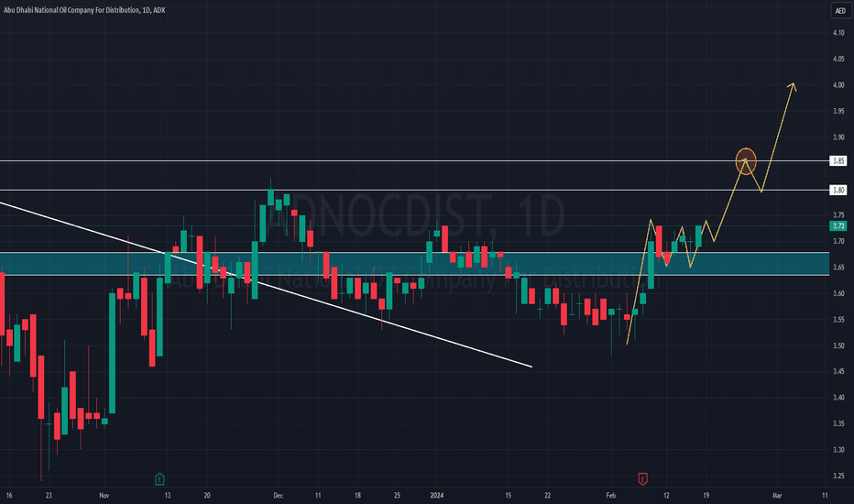Select the 3.80 horizontal line price label
This screenshot has height=504, width=854.
838,190
